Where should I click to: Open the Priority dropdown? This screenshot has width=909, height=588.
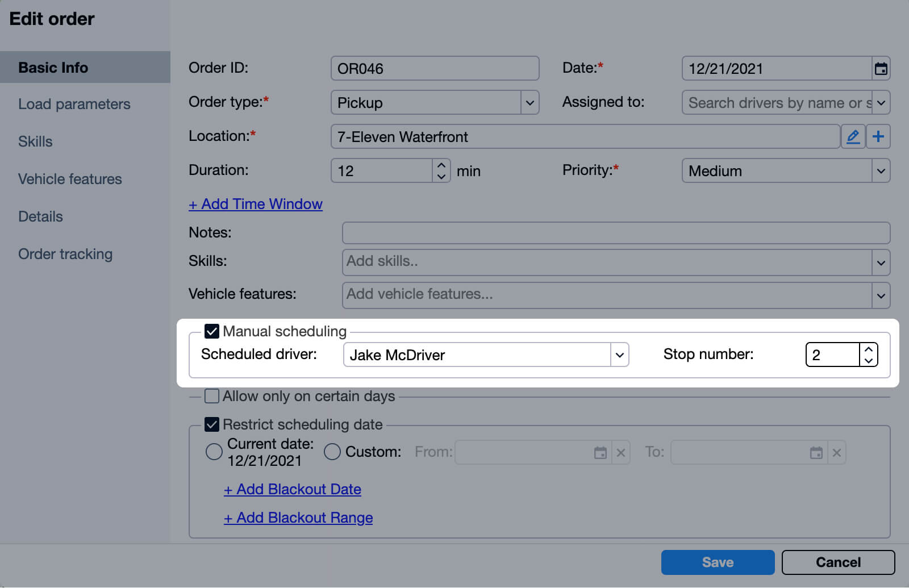pyautogui.click(x=881, y=171)
